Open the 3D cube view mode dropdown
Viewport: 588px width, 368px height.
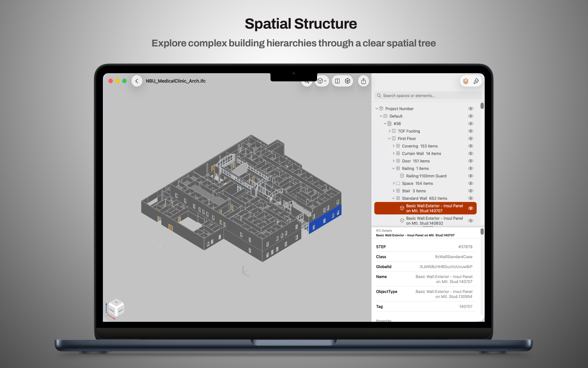tap(322, 81)
